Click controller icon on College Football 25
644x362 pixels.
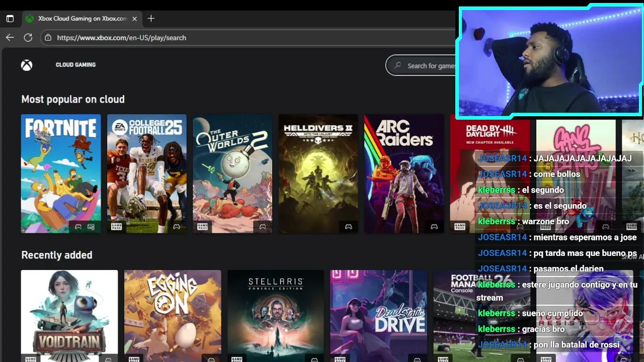point(177,227)
